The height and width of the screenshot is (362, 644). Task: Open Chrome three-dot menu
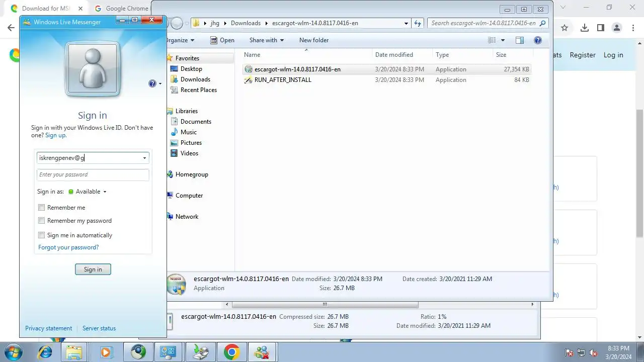pyautogui.click(x=632, y=28)
